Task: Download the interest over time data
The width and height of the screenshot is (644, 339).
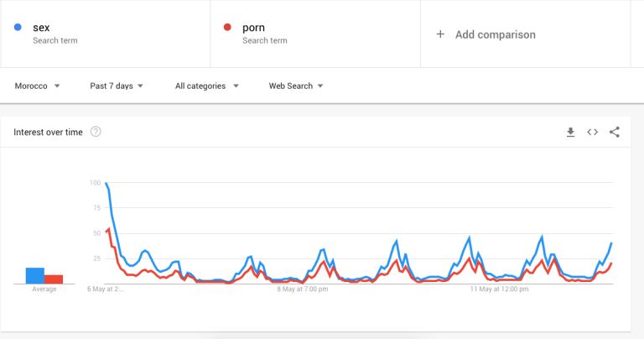Action: pyautogui.click(x=570, y=132)
